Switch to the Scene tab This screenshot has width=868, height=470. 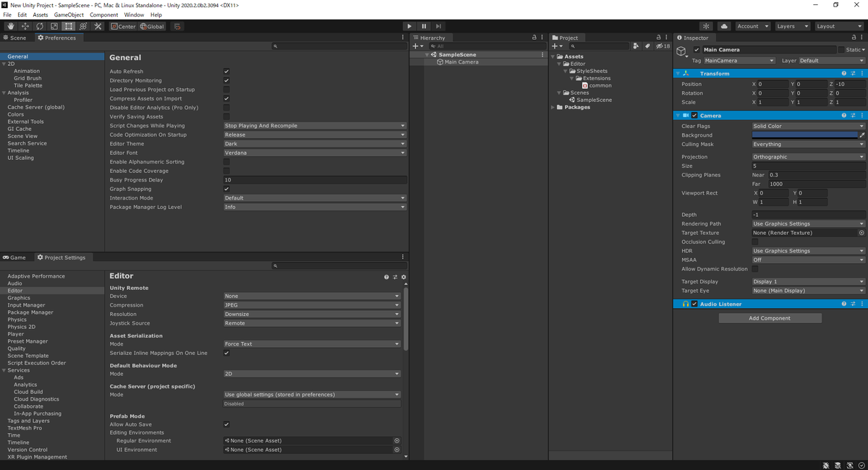pos(15,38)
